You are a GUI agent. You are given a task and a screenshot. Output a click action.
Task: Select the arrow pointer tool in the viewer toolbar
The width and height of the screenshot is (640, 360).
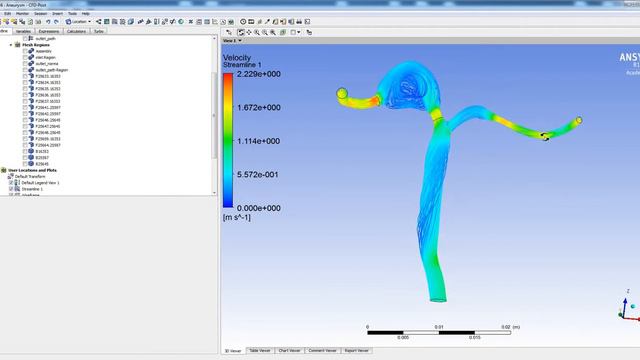(x=229, y=32)
